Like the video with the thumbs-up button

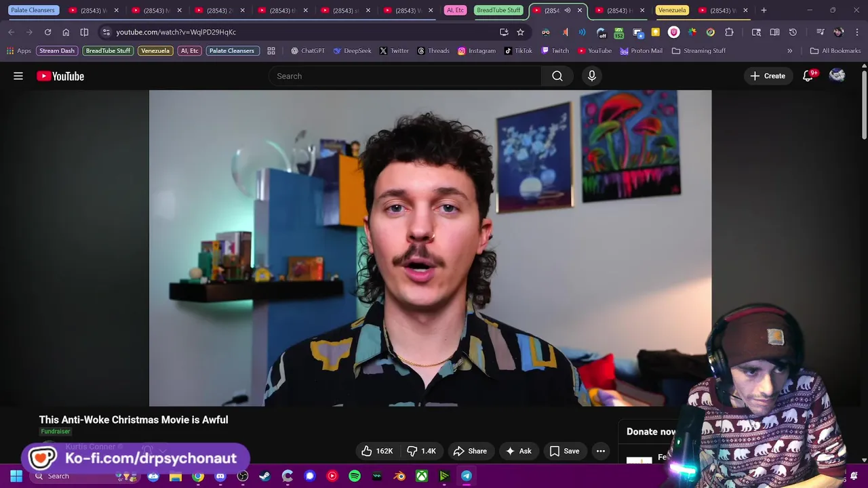coord(377,451)
